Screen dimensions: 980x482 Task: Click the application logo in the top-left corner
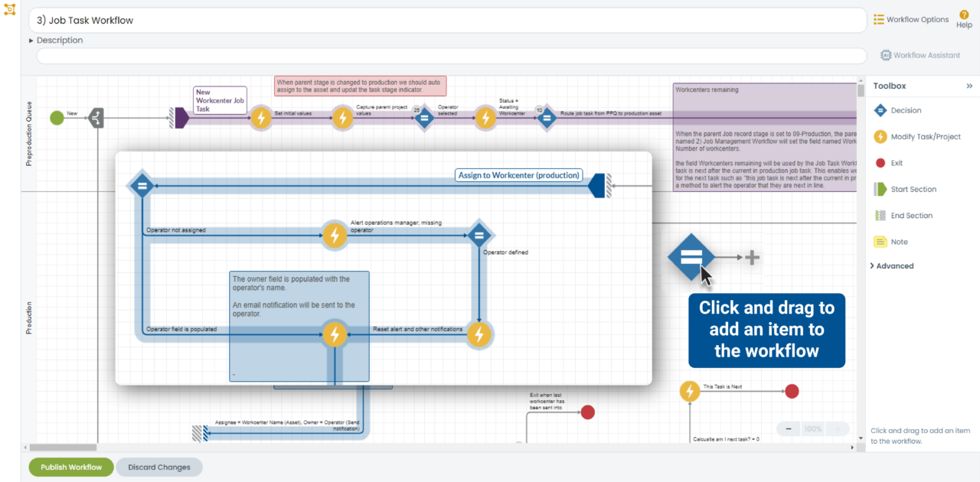[x=9, y=10]
